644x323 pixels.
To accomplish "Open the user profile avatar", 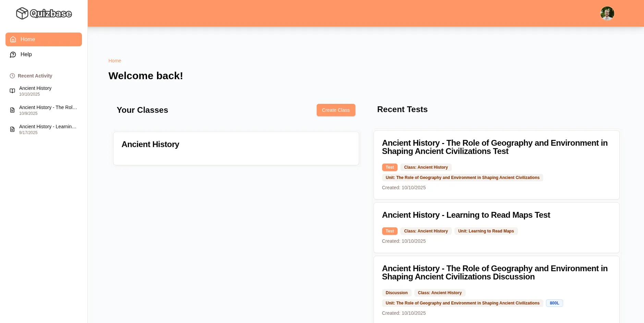I will 607,13.
